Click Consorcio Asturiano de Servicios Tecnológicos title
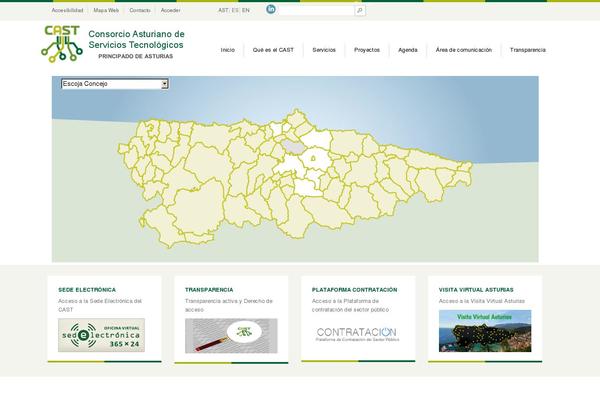 pyautogui.click(x=136, y=39)
